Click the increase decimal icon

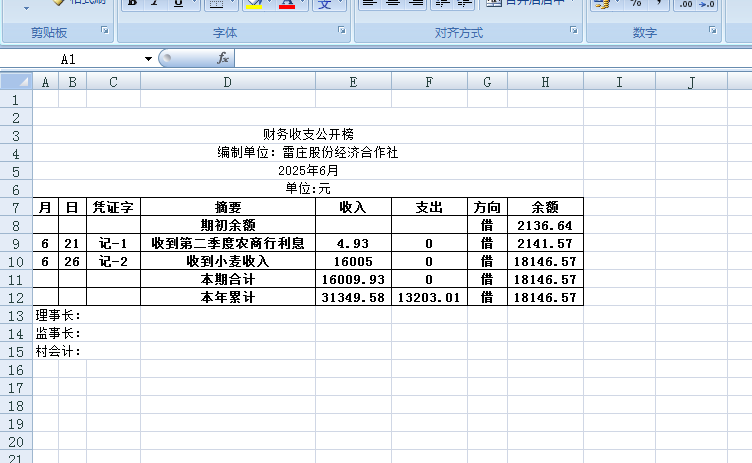[x=686, y=4]
